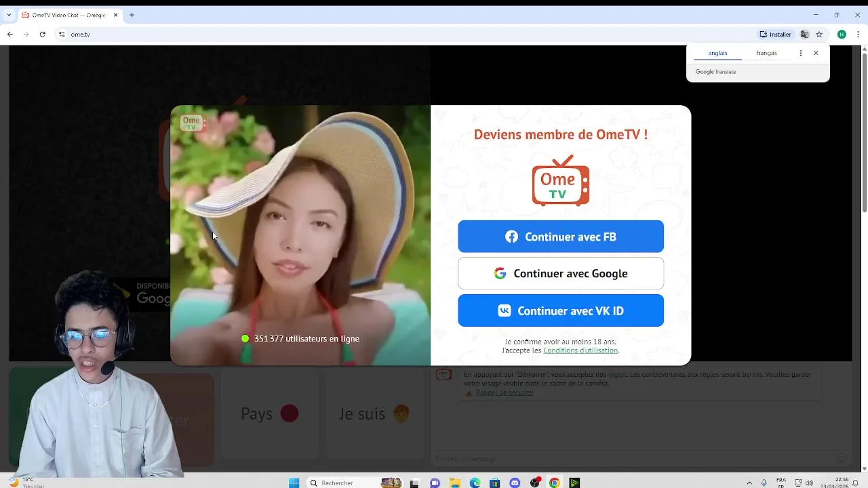This screenshot has height=488, width=868.
Task: Click the chat message input field
Action: [634, 459]
